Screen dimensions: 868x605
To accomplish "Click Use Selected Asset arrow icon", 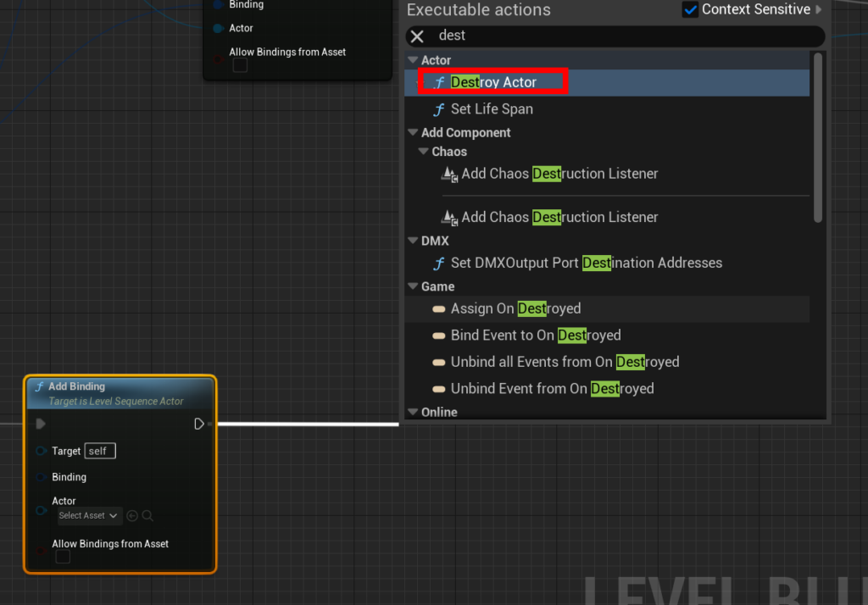I will click(131, 516).
